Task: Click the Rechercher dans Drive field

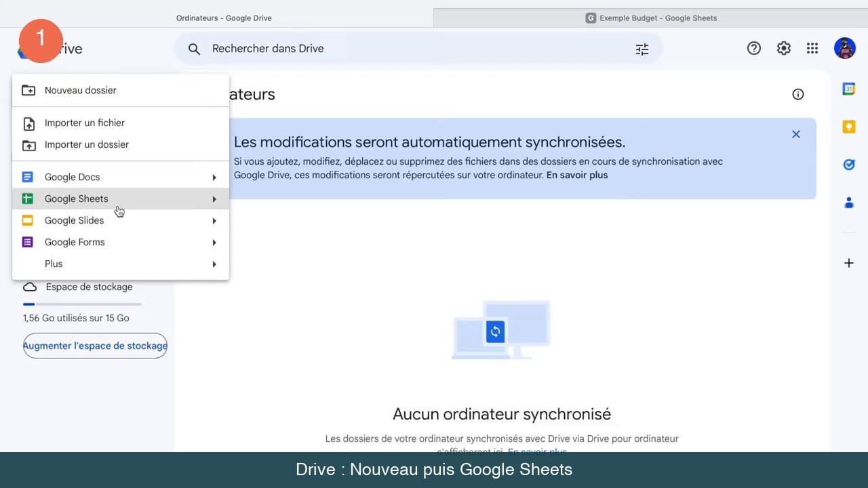Action: coord(418,49)
